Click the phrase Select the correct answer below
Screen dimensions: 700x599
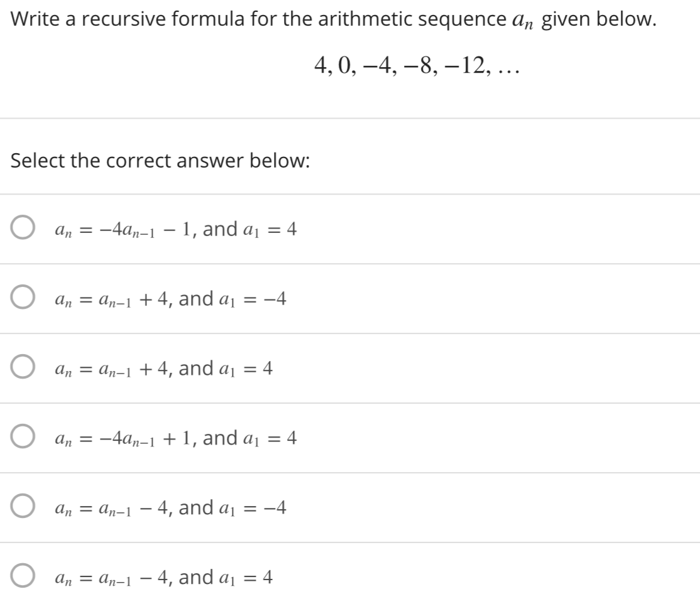click(x=160, y=161)
